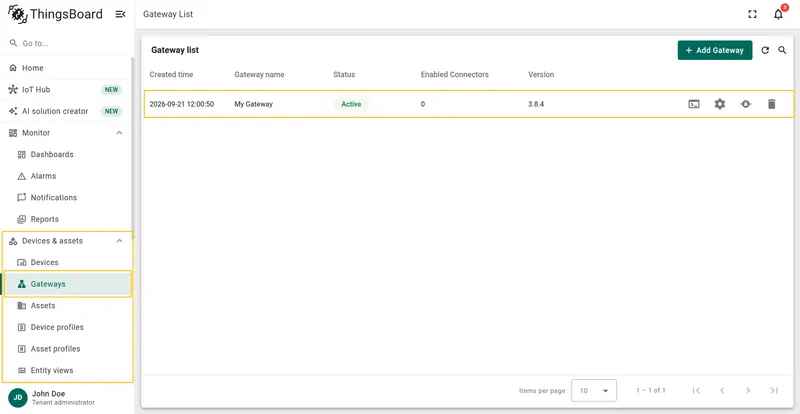
Task: Click the Add Gateway button
Action: pos(715,50)
